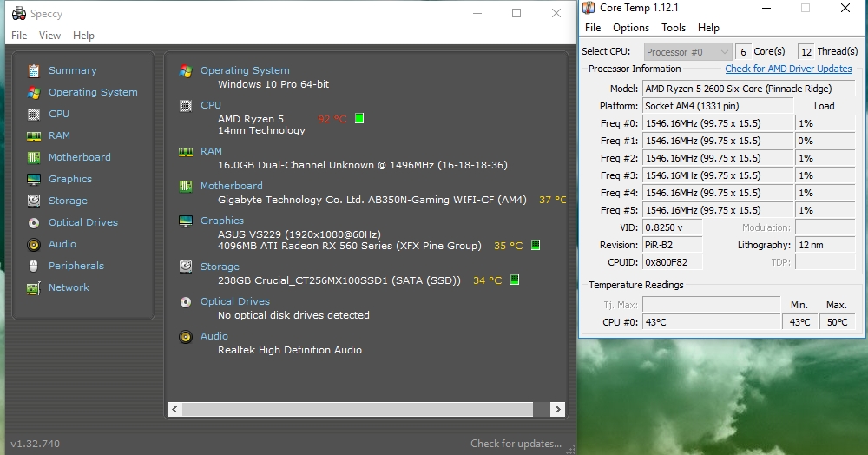This screenshot has width=868, height=455.
Task: Click green temperature indicator next to 92 °C
Action: pyautogui.click(x=359, y=118)
